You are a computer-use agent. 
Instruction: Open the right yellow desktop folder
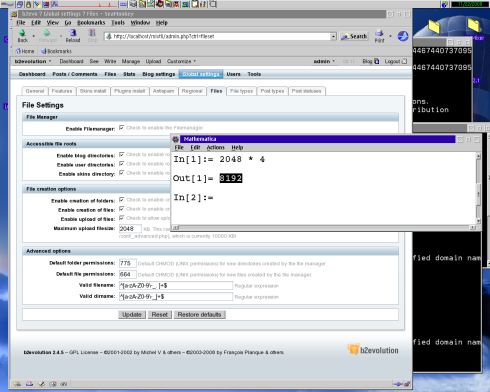pos(474,25)
